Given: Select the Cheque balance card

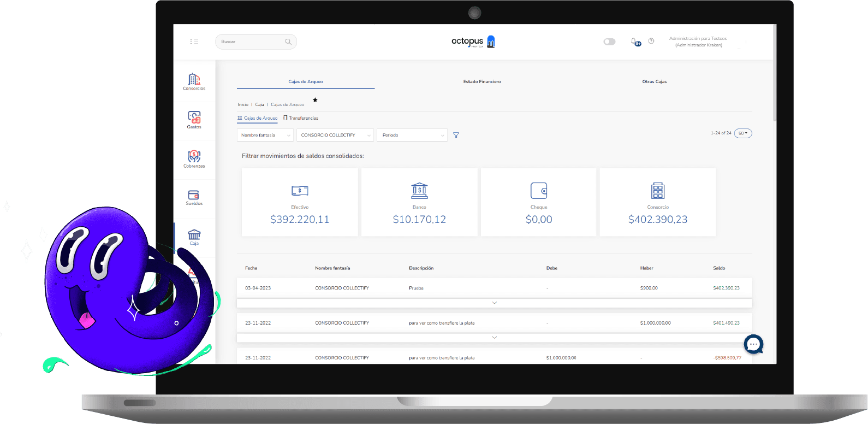Looking at the screenshot, I should tap(539, 202).
